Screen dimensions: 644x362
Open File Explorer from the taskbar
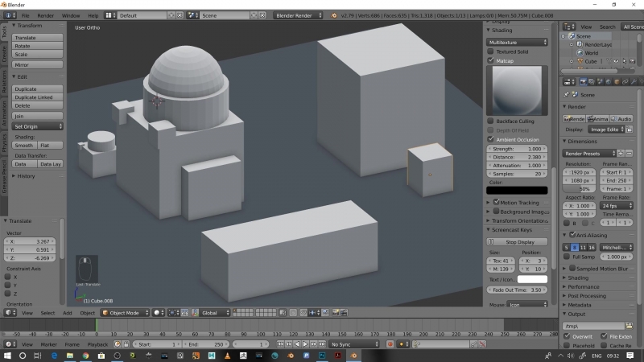click(x=70, y=356)
